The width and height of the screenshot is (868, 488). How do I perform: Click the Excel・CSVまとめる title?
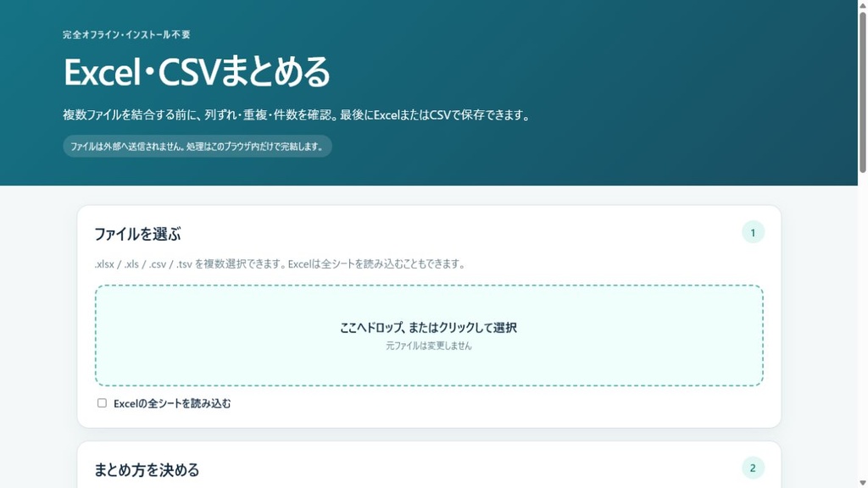point(197,72)
